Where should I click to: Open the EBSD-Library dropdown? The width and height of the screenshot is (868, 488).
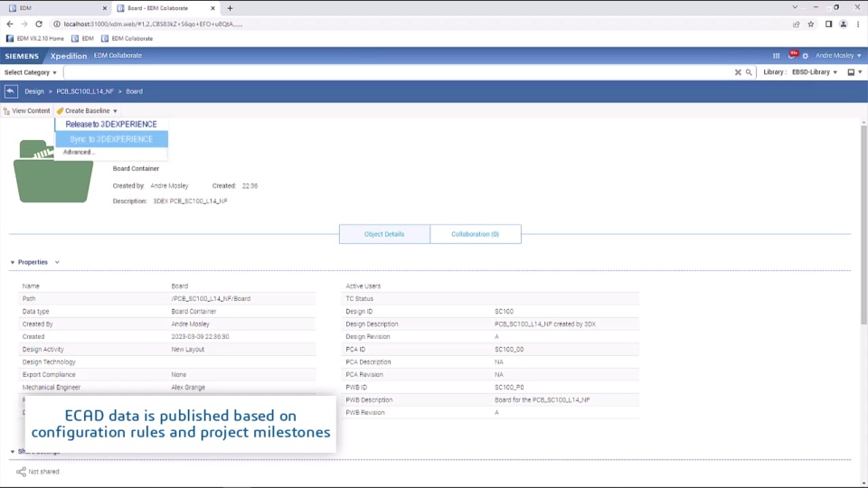[815, 72]
